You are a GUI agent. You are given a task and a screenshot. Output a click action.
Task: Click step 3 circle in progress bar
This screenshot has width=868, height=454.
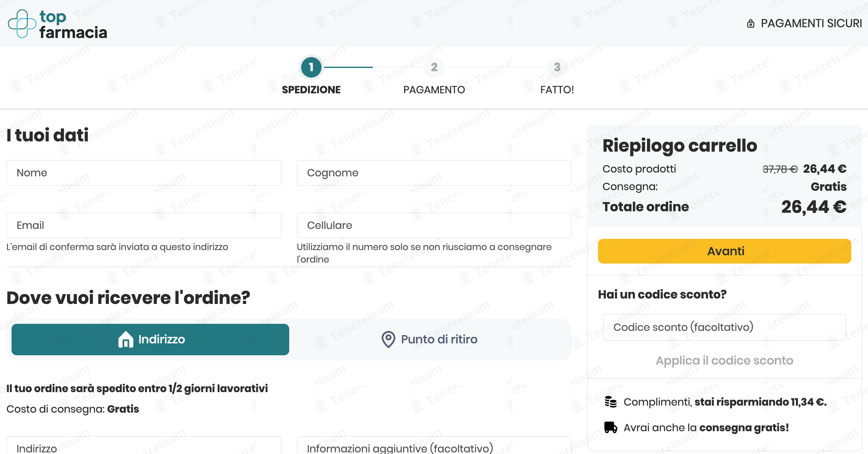tap(557, 67)
